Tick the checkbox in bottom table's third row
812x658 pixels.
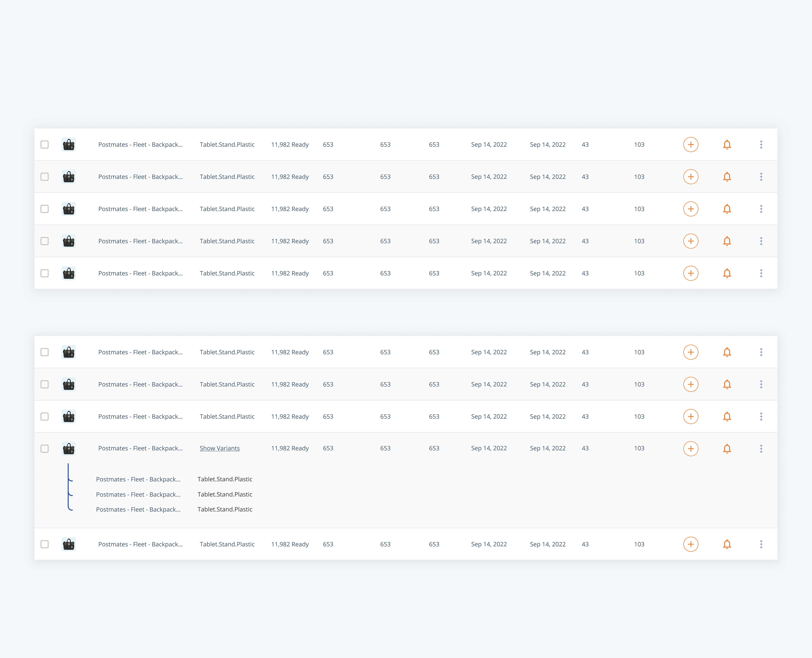[45, 417]
